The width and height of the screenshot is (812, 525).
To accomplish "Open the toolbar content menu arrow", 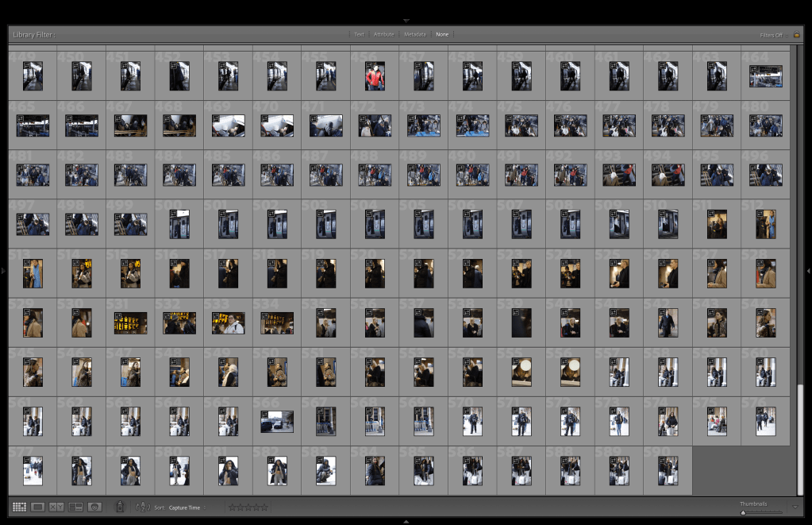I will point(796,507).
